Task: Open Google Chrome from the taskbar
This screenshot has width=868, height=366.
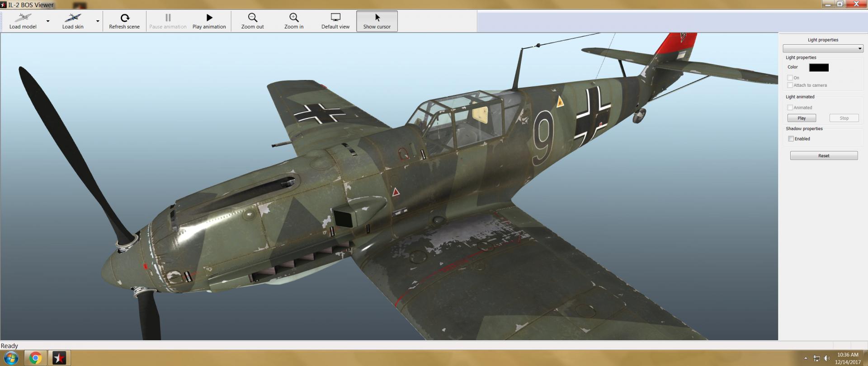Action: (x=35, y=358)
